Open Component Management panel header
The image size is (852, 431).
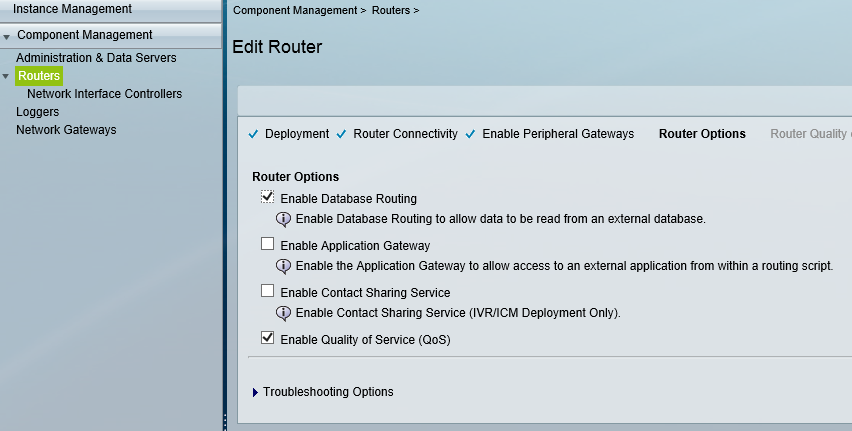coord(111,35)
